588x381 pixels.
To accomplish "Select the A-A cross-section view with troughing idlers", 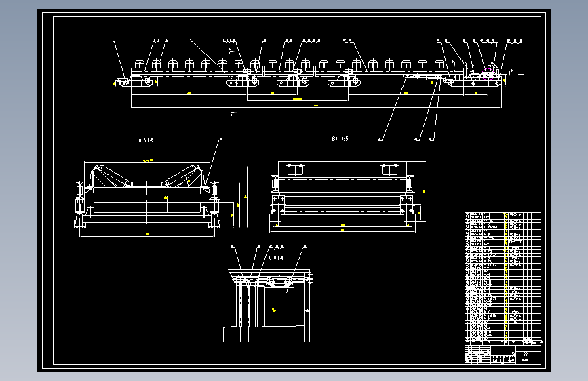I will point(161,198).
